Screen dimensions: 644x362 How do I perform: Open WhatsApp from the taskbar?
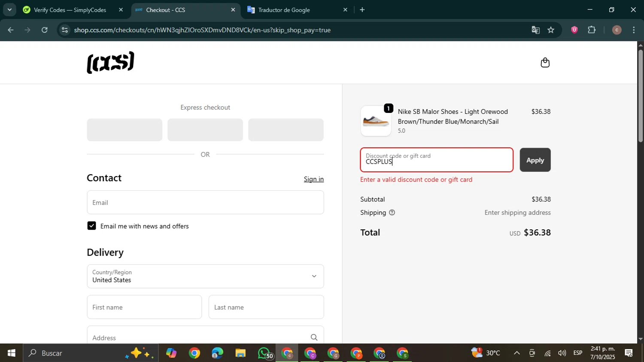pos(265,353)
